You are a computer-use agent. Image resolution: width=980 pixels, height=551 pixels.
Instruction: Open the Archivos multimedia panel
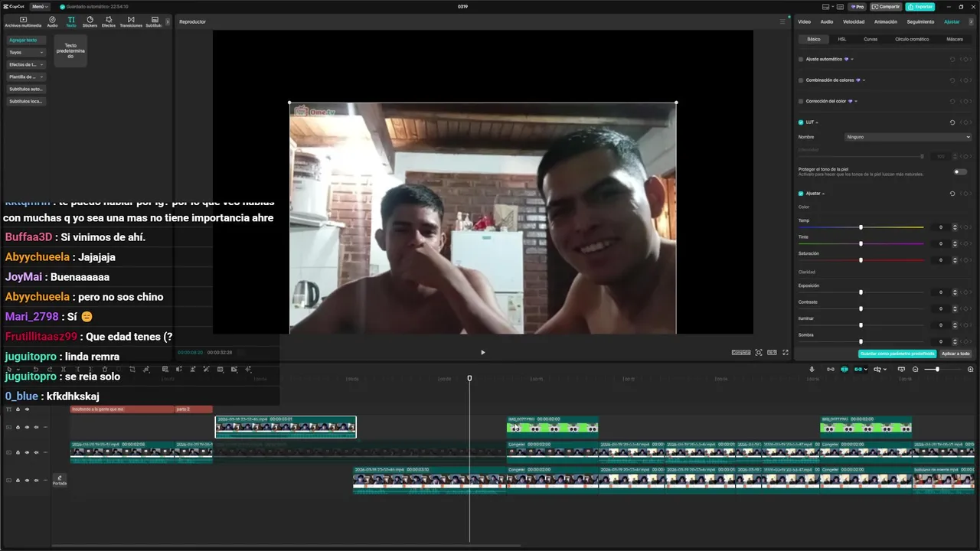point(23,21)
